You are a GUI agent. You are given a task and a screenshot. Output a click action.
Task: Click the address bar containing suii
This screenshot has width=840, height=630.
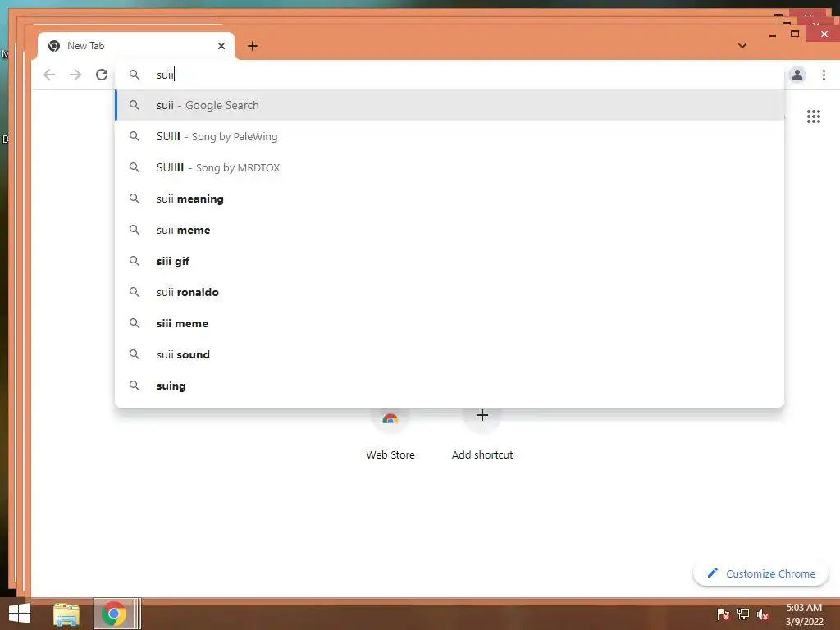pyautogui.click(x=450, y=75)
